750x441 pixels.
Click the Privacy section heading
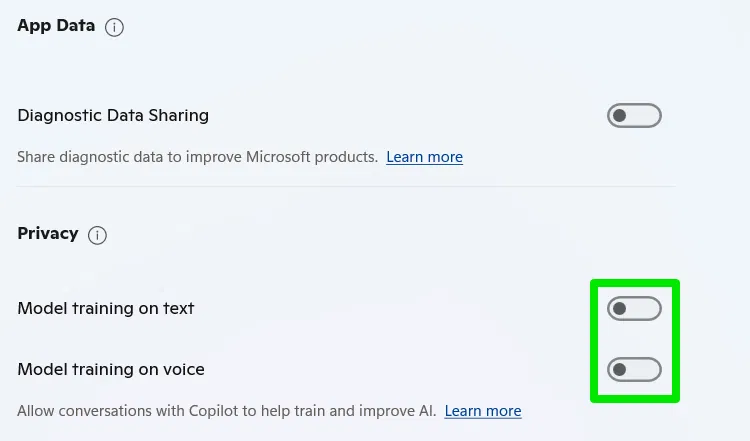click(48, 233)
